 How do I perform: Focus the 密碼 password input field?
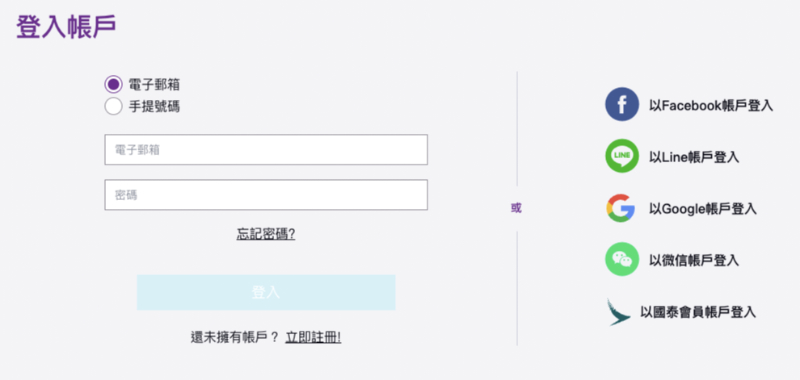(266, 194)
